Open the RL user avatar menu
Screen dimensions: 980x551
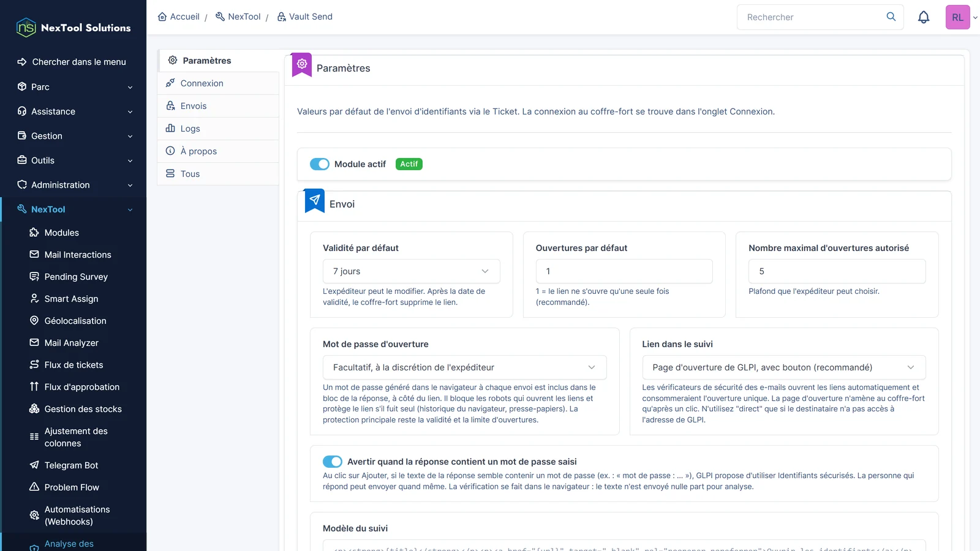coord(958,17)
